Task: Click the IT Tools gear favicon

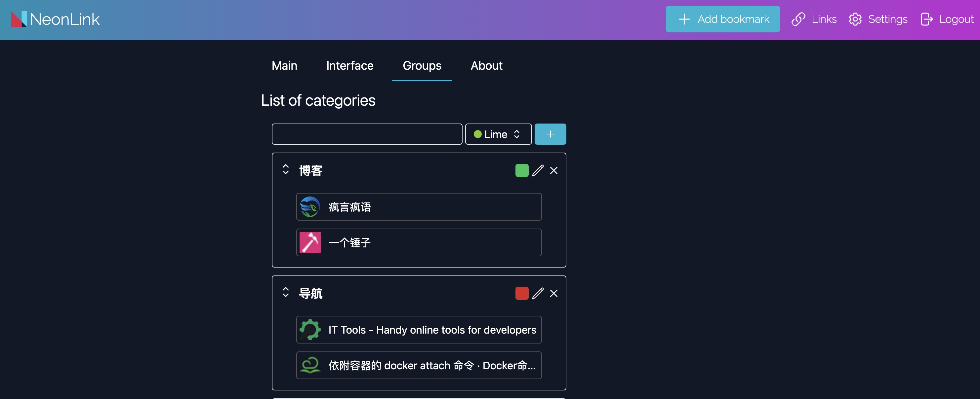Action: pos(310,329)
